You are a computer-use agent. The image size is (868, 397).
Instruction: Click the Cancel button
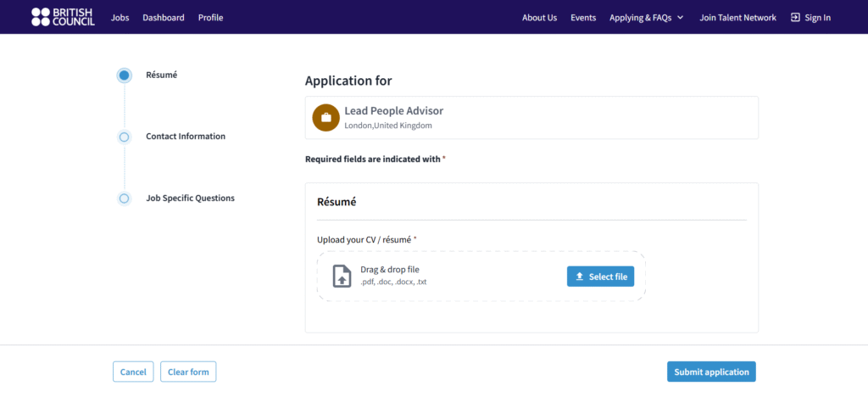coord(133,372)
